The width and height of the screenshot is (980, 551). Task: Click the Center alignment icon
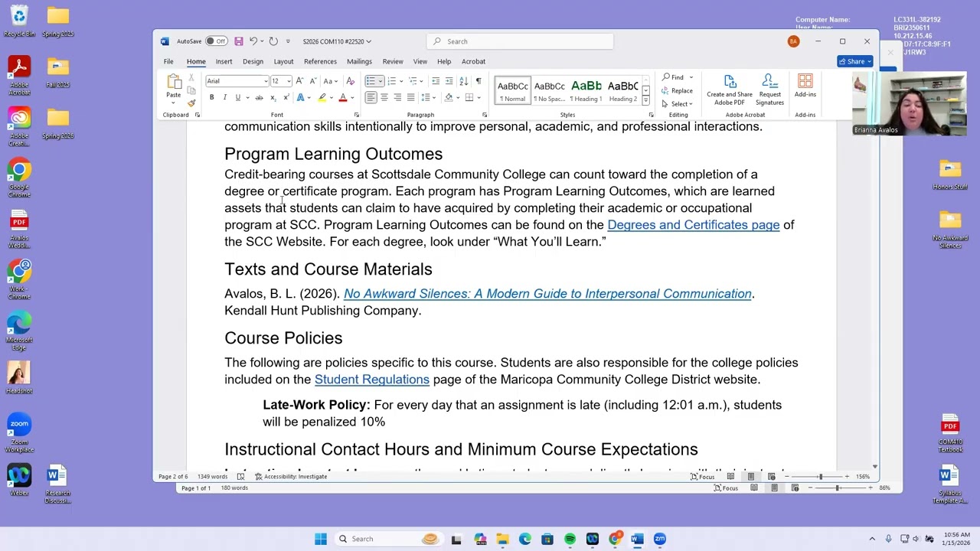tap(384, 97)
